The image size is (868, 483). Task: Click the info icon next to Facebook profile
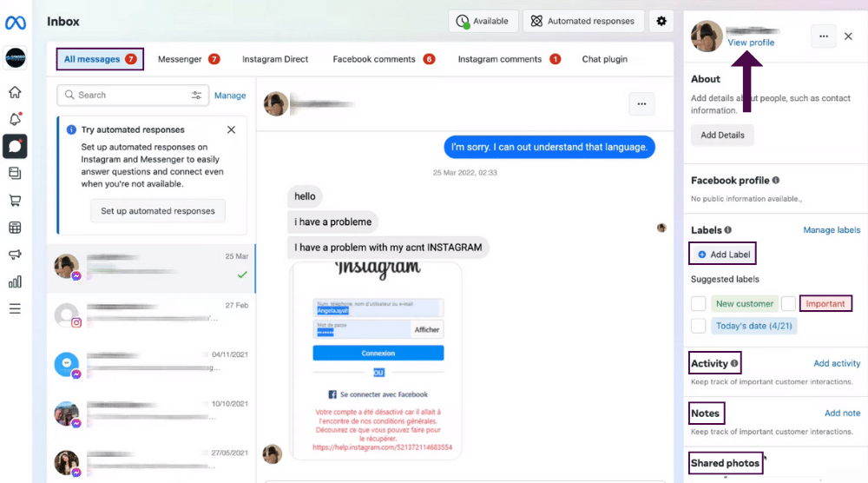(x=775, y=180)
